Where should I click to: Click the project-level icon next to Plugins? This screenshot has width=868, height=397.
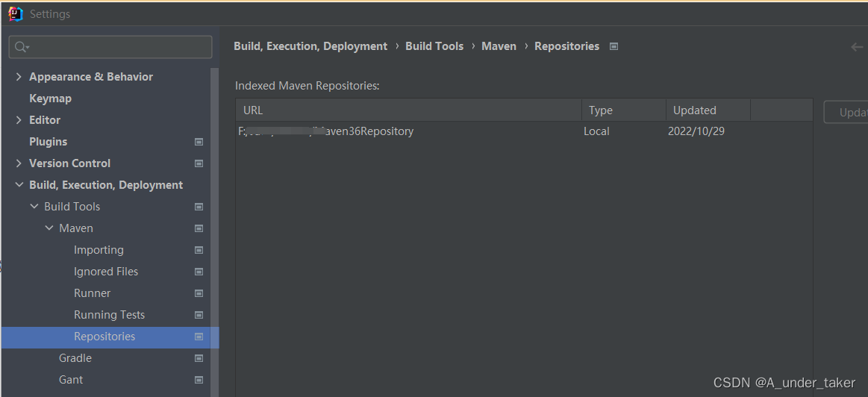pyautogui.click(x=199, y=142)
